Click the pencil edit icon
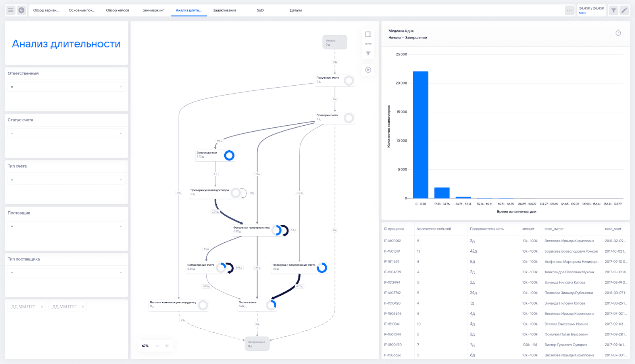Image resolution: width=635 pixels, height=364 pixels. point(624,10)
